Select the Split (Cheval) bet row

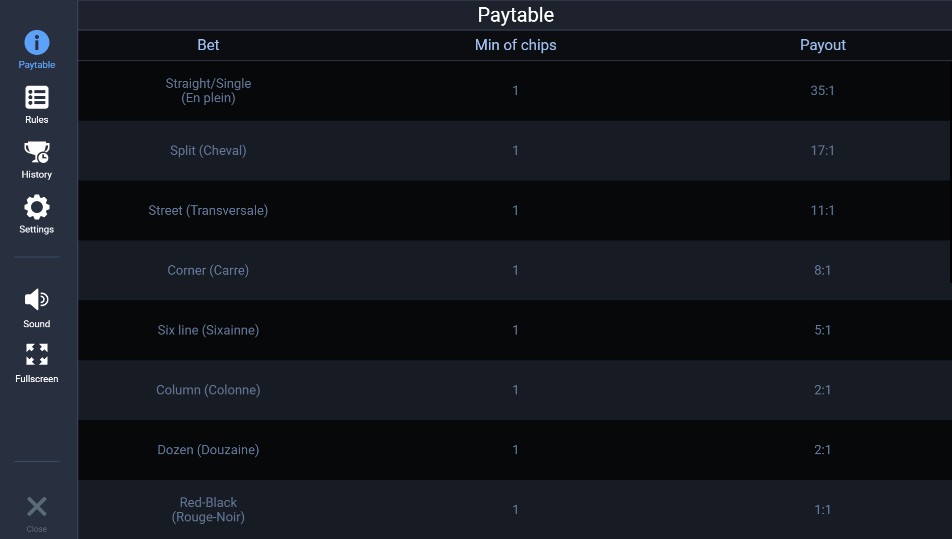pos(208,151)
